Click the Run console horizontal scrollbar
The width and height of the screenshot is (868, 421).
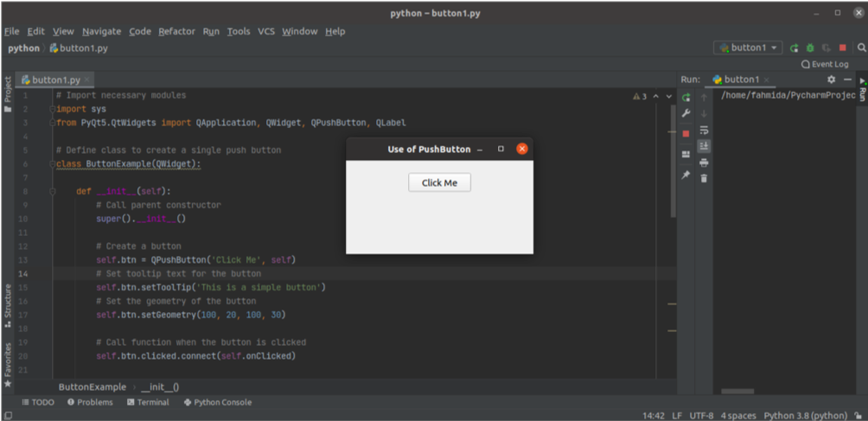pos(737,392)
